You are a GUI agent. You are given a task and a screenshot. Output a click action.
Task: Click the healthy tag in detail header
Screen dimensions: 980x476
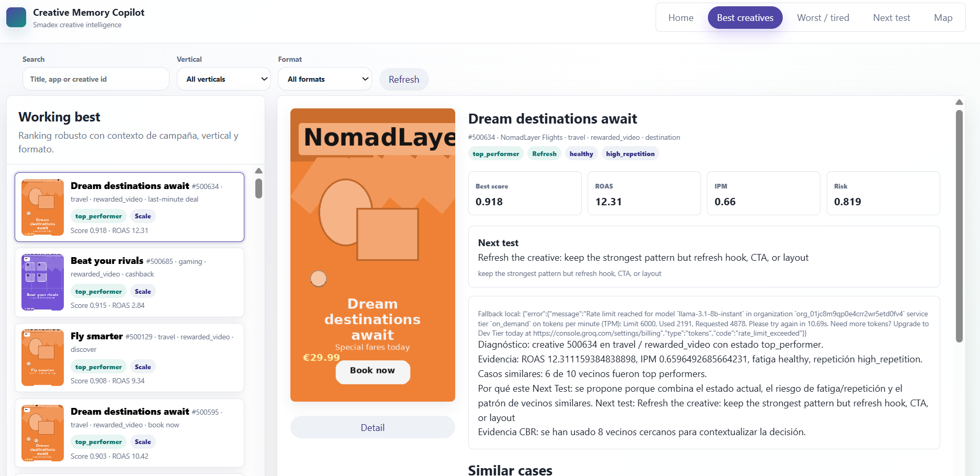[581, 153]
